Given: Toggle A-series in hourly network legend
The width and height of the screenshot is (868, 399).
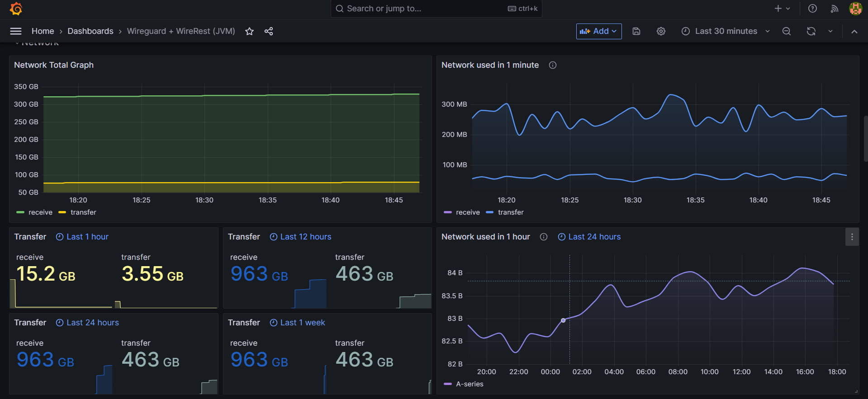Looking at the screenshot, I should [x=470, y=384].
